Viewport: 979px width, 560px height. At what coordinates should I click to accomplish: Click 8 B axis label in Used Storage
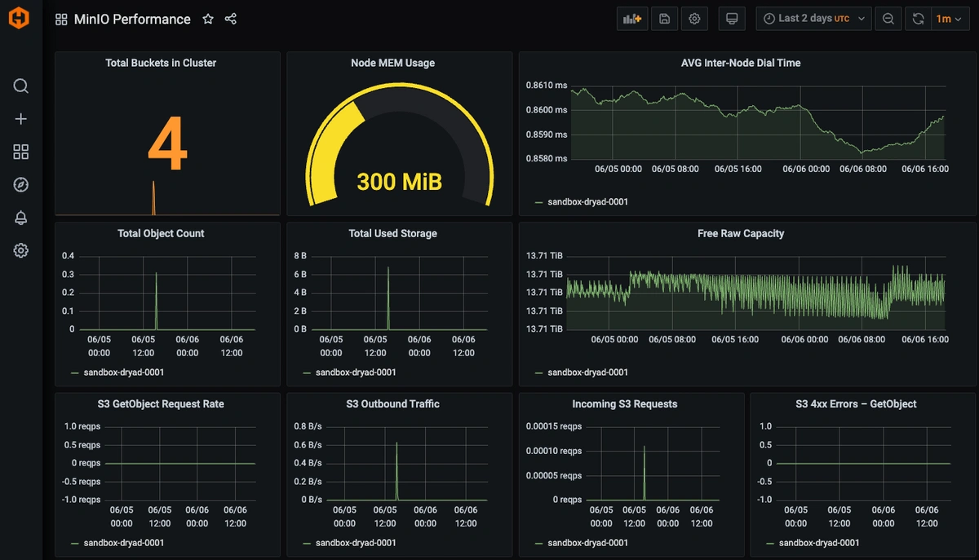[299, 256]
